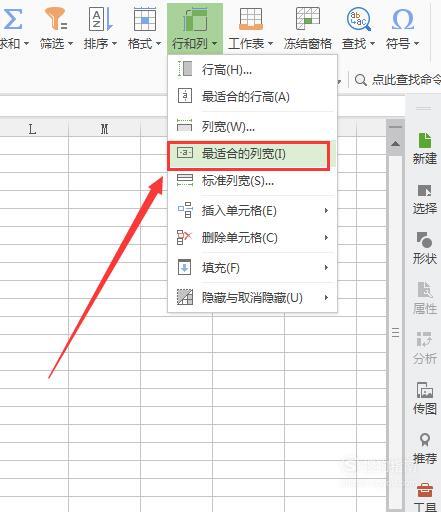Screen dimensions: 441x512
Task: Click the Symbol (符号) omega icon
Action: coord(403,19)
